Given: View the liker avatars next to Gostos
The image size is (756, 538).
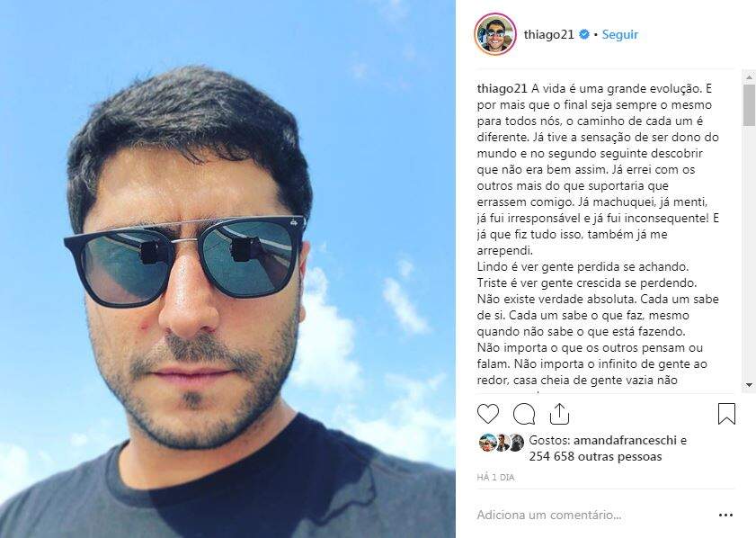Looking at the screenshot, I should click(x=502, y=443).
